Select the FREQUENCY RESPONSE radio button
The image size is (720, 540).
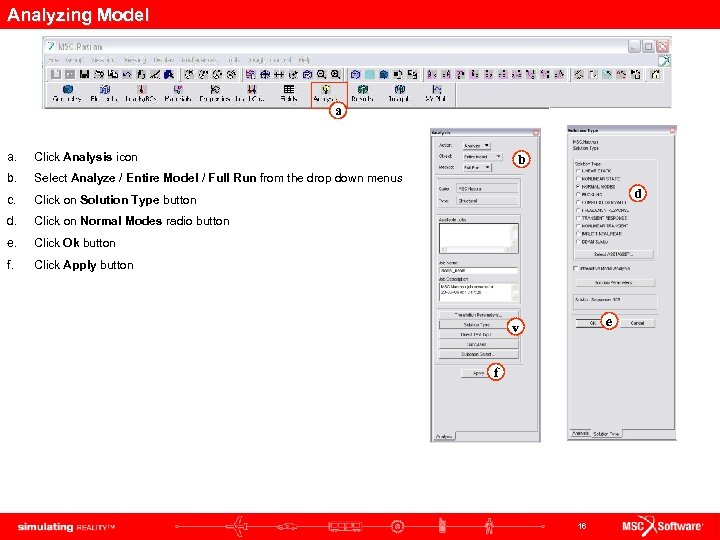[x=578, y=210]
